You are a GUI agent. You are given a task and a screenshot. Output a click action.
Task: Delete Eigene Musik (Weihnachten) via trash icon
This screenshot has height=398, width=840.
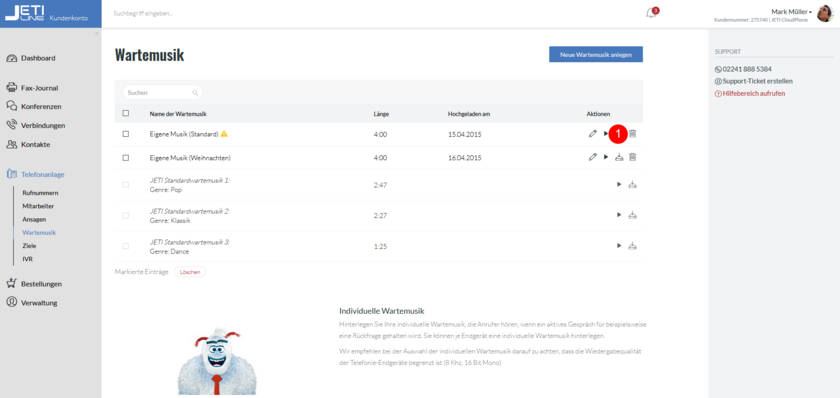633,157
